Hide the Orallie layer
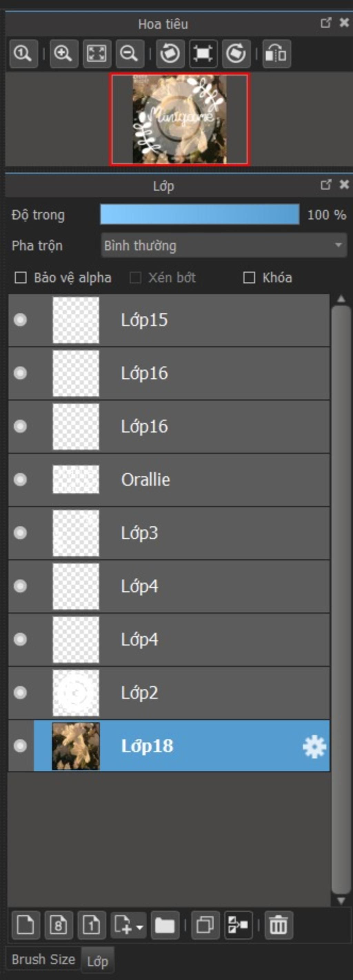 click(x=20, y=480)
